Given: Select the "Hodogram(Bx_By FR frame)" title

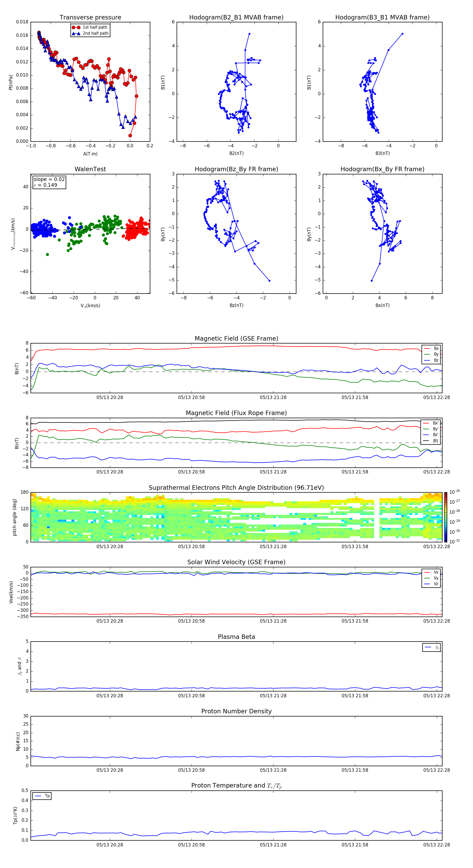Looking at the screenshot, I should point(382,169).
